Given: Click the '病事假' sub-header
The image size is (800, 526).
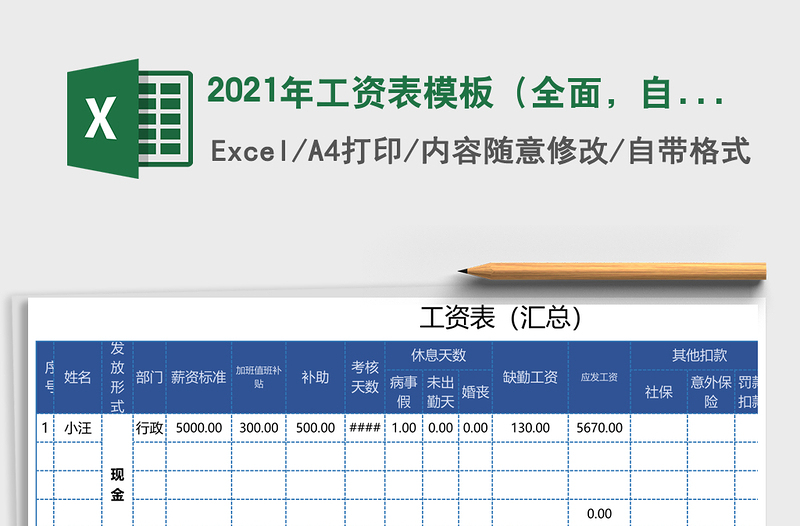Looking at the screenshot, I should click(404, 392).
